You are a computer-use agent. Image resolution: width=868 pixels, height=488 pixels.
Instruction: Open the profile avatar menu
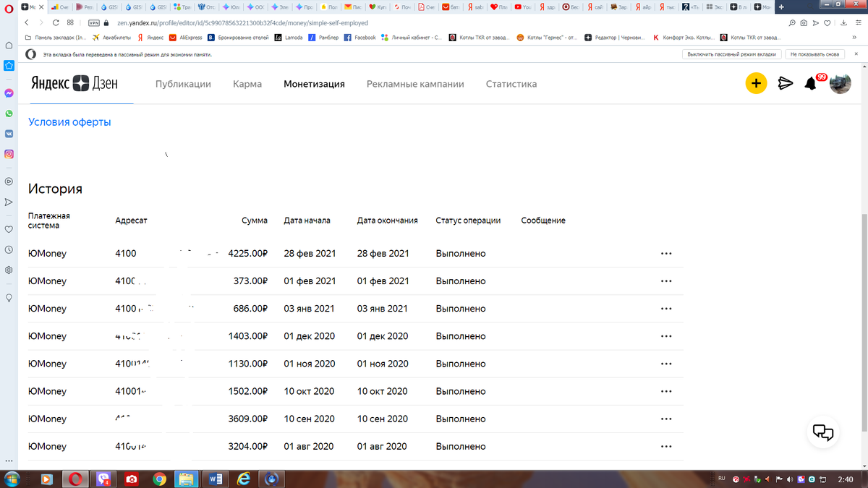click(840, 83)
